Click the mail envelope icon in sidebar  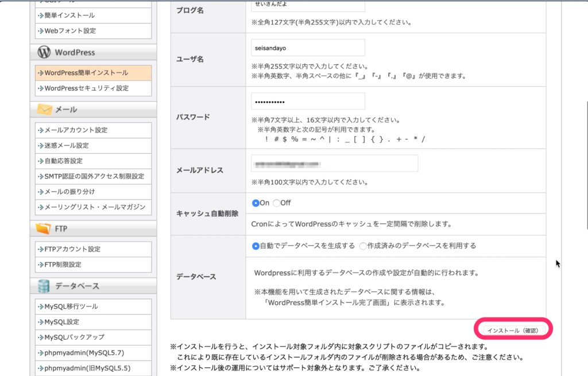tap(44, 110)
